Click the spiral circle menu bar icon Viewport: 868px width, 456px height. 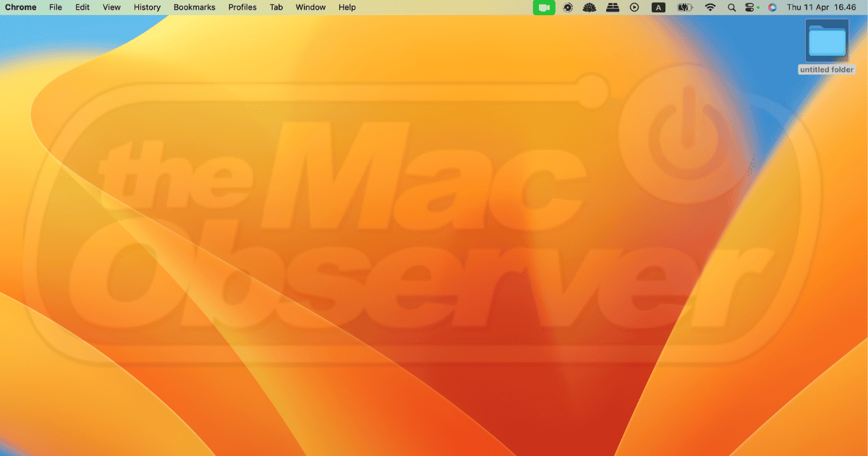pyautogui.click(x=569, y=7)
